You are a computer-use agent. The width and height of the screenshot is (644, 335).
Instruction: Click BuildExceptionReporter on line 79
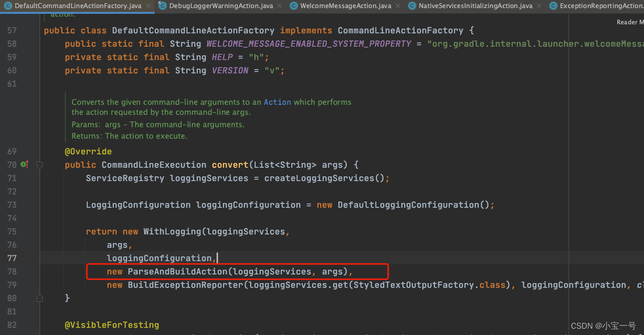(x=186, y=285)
